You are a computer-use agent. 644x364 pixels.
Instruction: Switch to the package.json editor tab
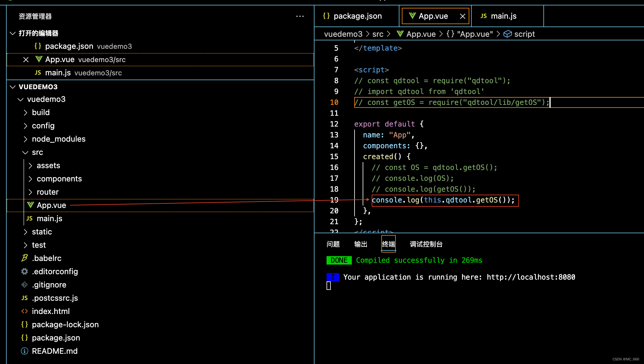[x=357, y=16]
